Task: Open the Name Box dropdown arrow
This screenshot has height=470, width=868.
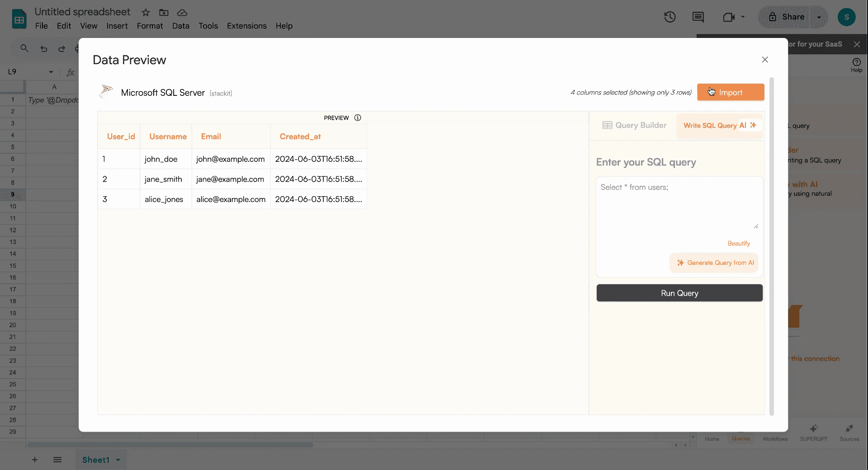Action: (51, 72)
